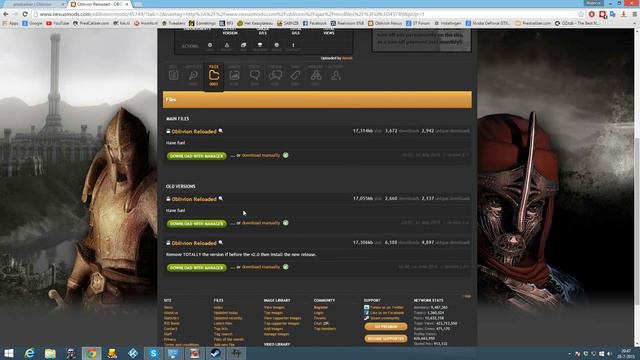The height and width of the screenshot is (360, 640).
Task: Click green check icon beside the 17,055kb file
Action: 286,223
